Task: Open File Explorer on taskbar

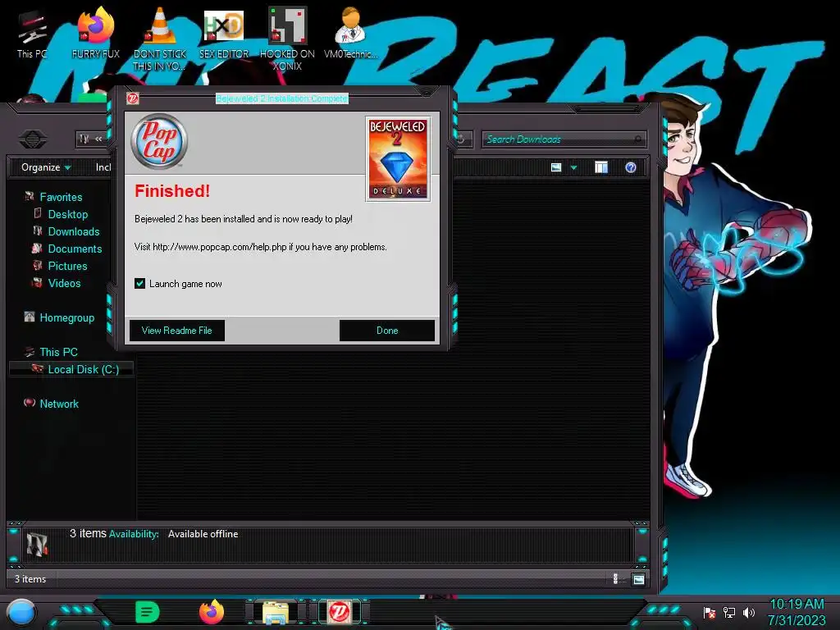Action: [275, 612]
